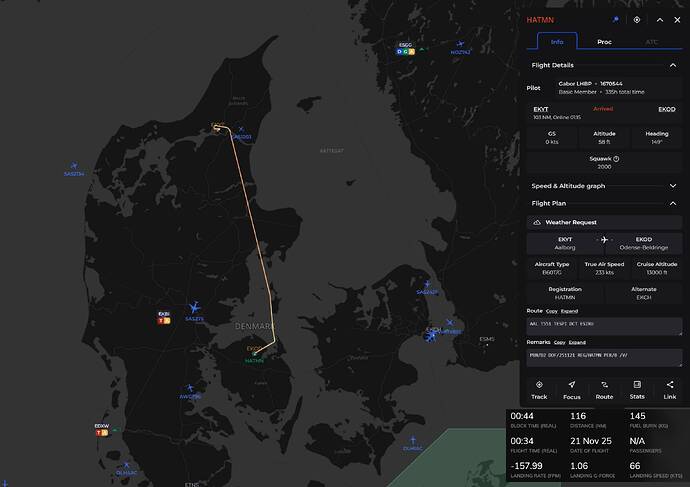Viewport: 690px width, 487px height.
Task: Click the EKCH airport aircraft cluster
Action: coord(431,336)
